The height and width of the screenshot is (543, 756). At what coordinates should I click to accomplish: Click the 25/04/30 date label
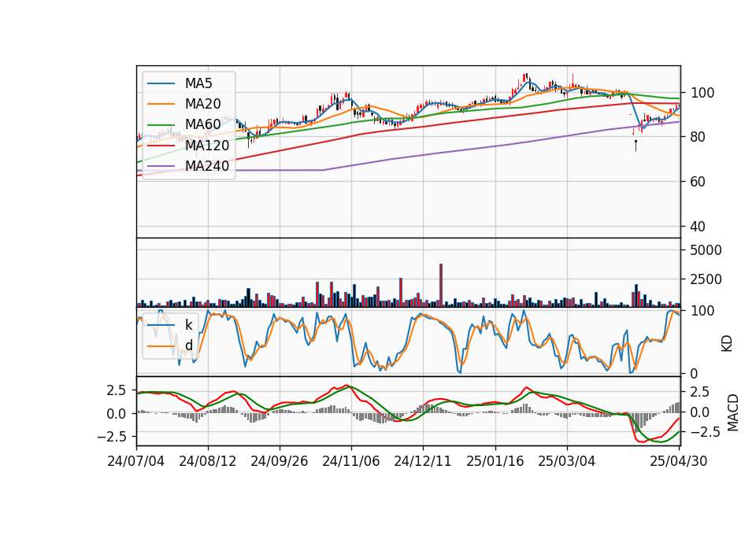pos(679,461)
